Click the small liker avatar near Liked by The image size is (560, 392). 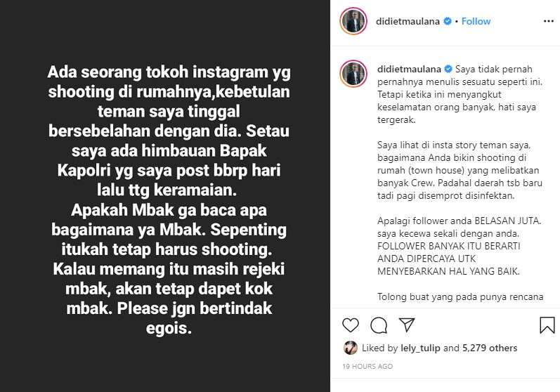point(351,348)
